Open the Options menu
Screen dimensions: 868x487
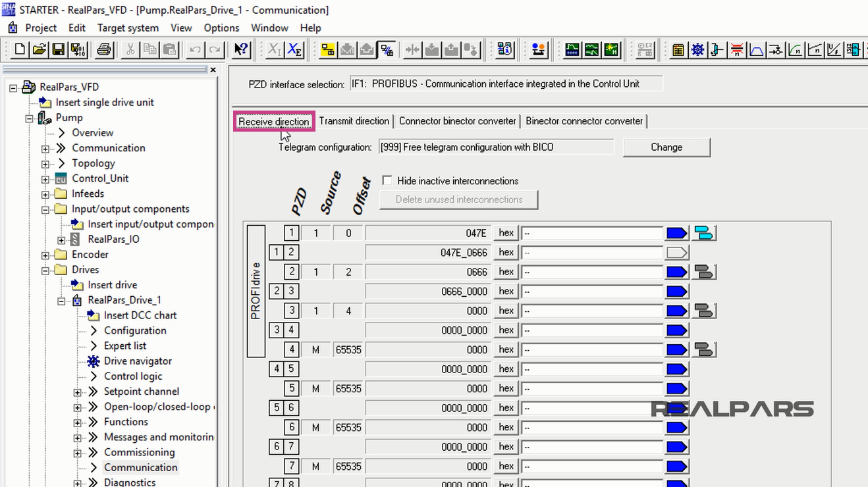tap(221, 28)
